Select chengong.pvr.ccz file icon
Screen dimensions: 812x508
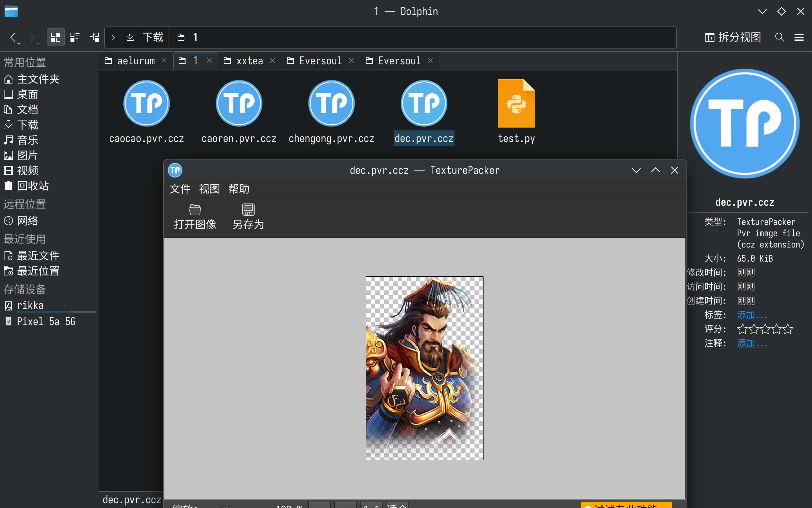pyautogui.click(x=332, y=103)
